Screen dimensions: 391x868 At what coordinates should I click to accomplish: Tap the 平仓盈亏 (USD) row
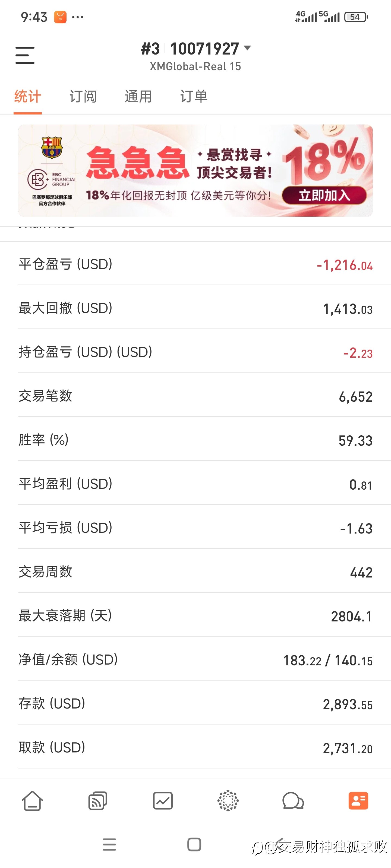coord(195,264)
